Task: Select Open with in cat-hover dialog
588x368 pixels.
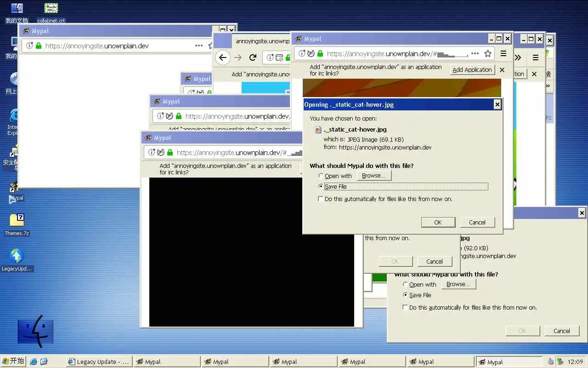Action: click(x=335, y=176)
